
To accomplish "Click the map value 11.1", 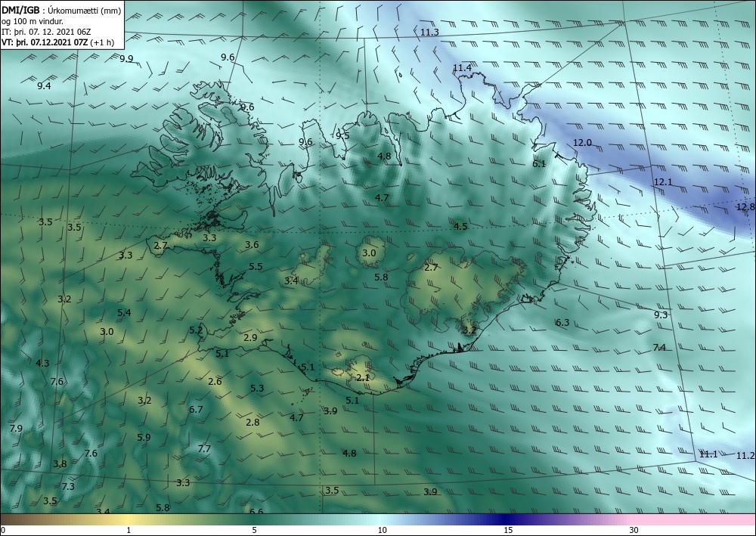I will point(708,454).
